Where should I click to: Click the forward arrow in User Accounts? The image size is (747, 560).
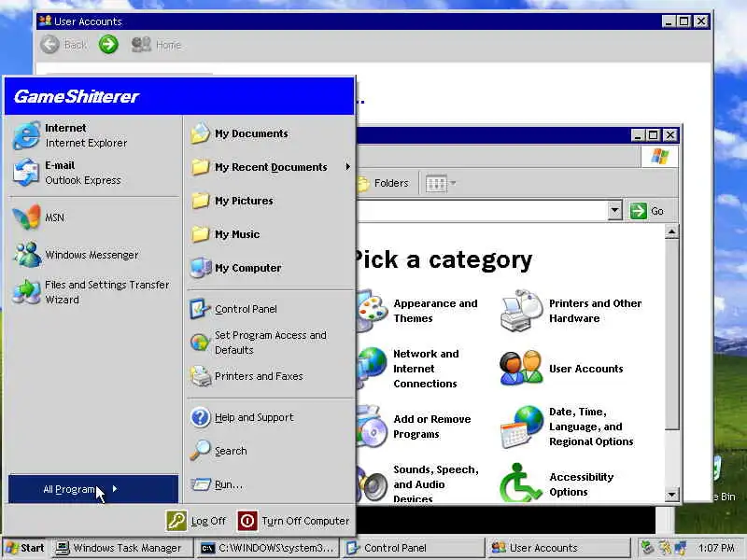(x=108, y=45)
